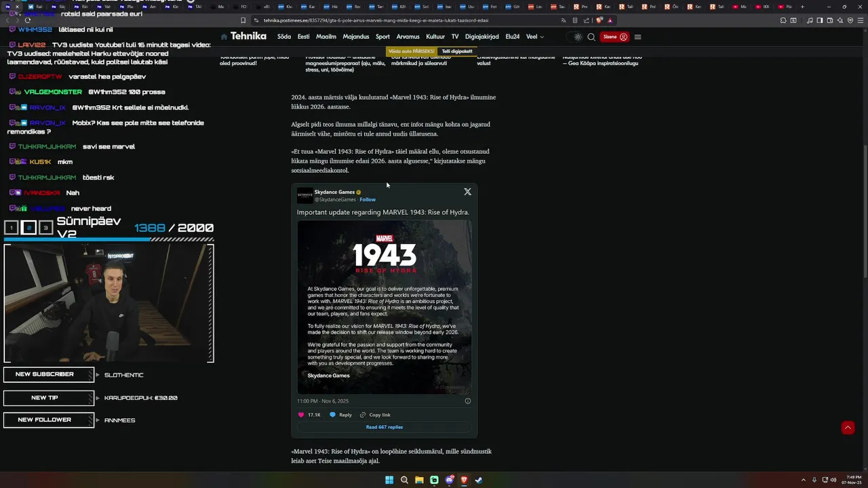Open the Arvamus section
Screen dimensions: 868x488
(408, 37)
